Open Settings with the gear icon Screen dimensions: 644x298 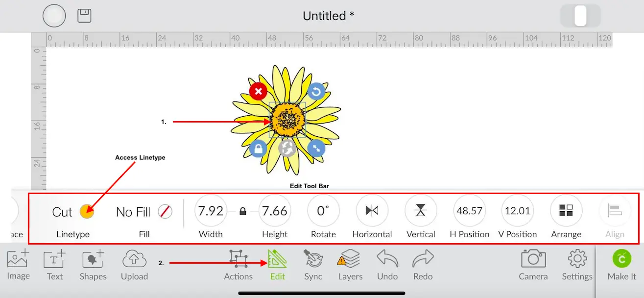point(577,264)
